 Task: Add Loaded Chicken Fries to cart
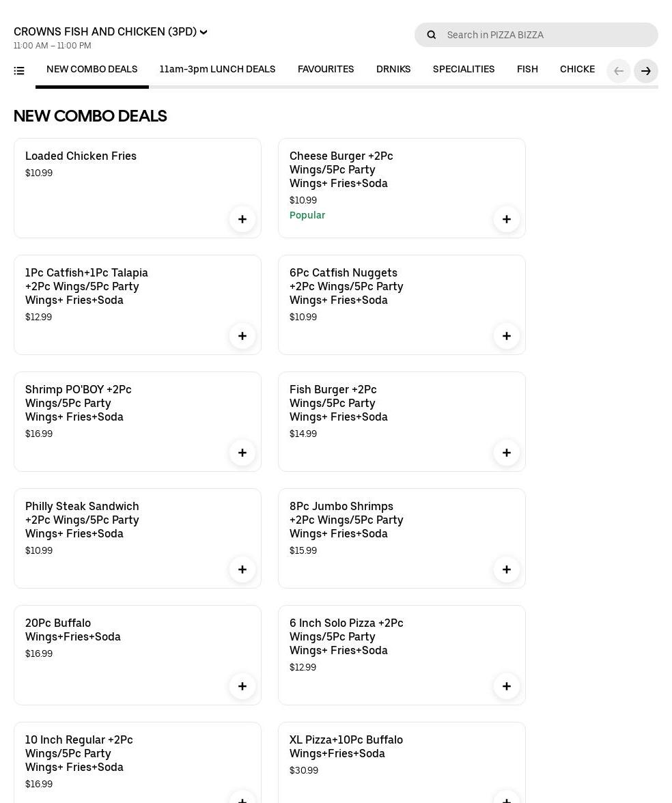click(x=242, y=219)
